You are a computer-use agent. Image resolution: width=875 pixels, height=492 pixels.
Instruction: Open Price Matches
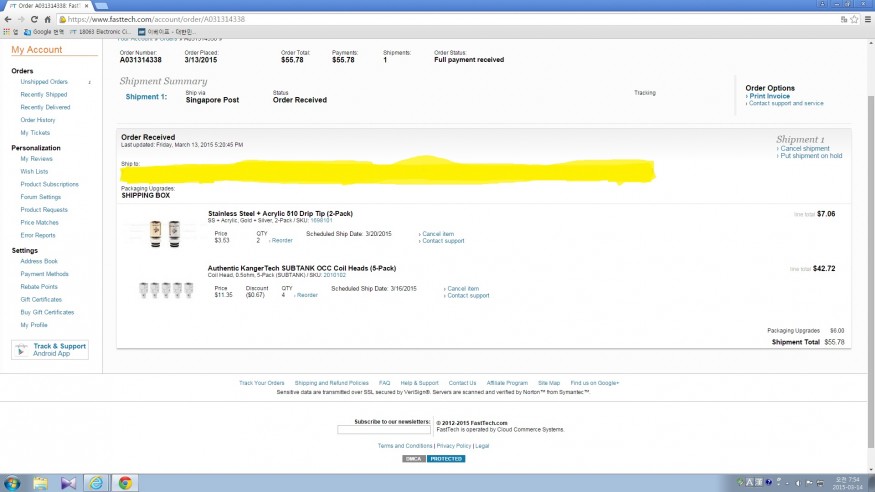(x=40, y=223)
